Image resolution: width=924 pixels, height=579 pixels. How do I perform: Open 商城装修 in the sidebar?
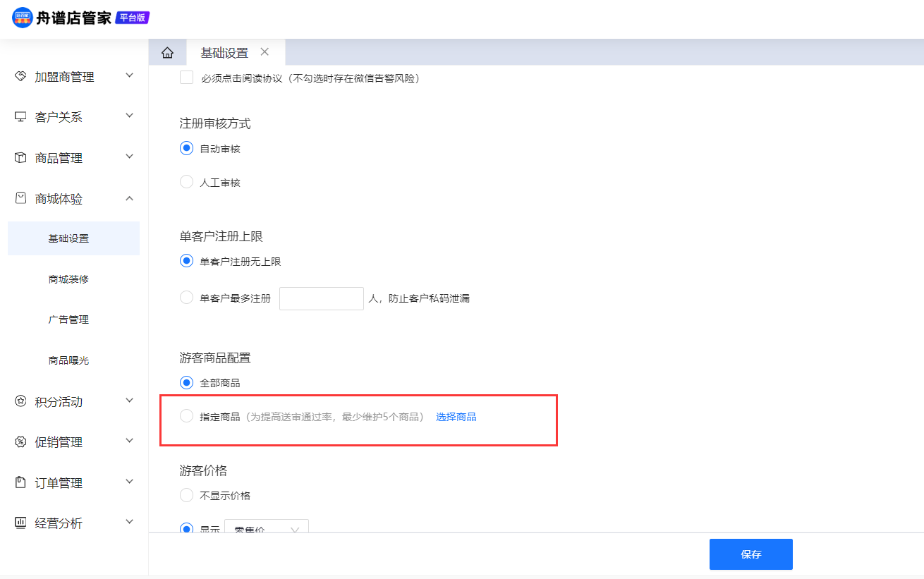click(68, 279)
